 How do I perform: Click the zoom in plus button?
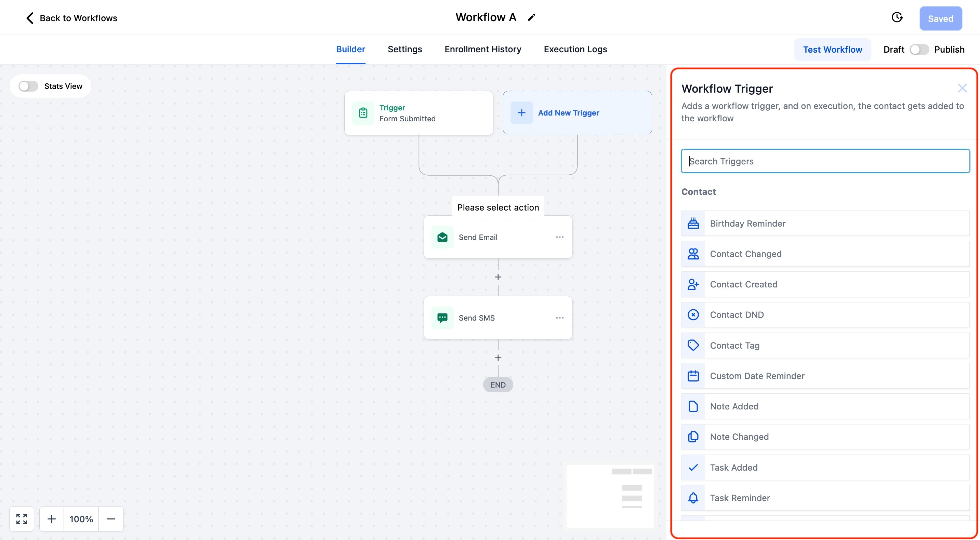52,519
